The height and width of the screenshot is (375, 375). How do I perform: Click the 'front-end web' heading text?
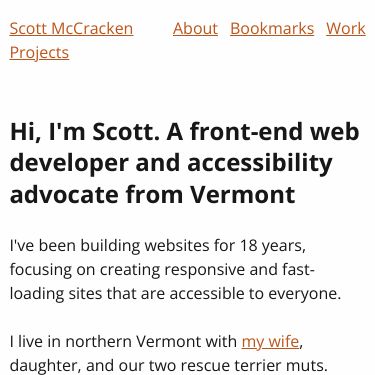pos(275,132)
